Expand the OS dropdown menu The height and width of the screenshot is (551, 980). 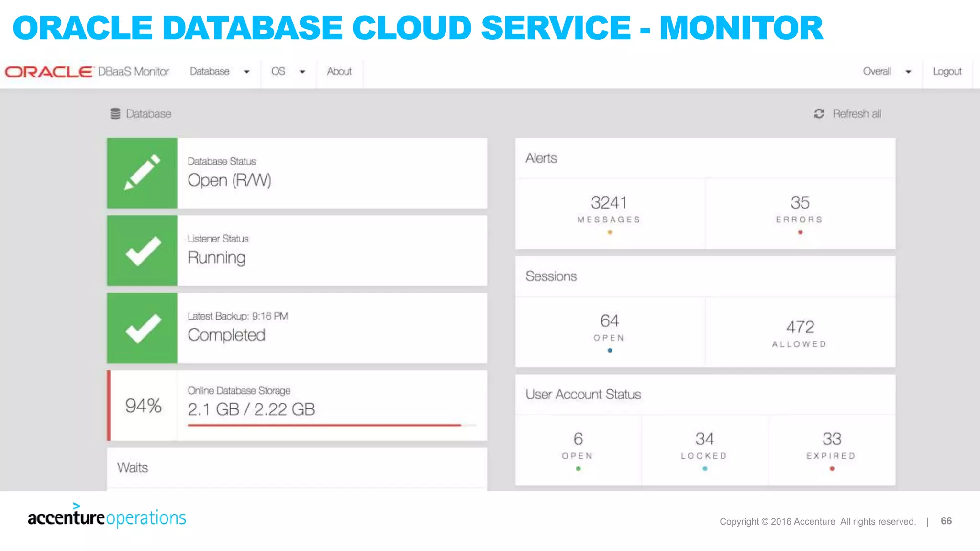pos(288,72)
